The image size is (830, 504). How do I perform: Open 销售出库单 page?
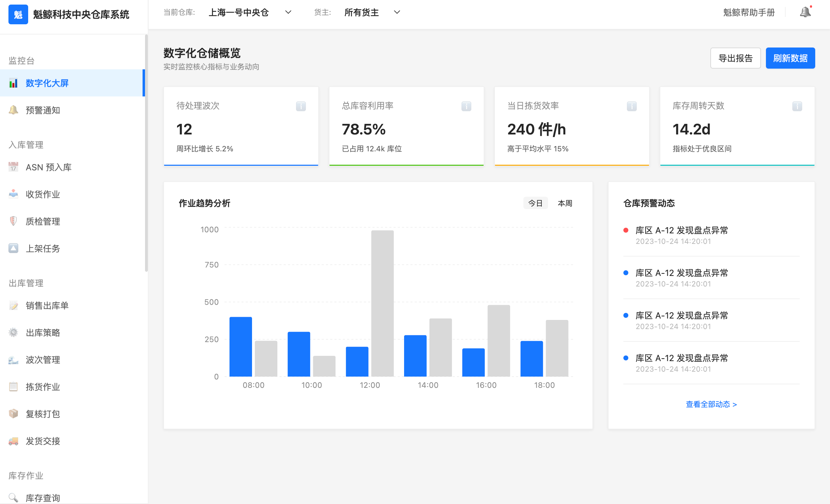pyautogui.click(x=73, y=305)
